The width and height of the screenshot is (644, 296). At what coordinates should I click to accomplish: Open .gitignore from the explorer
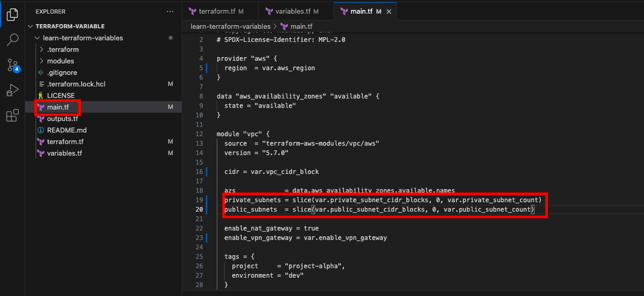point(62,73)
